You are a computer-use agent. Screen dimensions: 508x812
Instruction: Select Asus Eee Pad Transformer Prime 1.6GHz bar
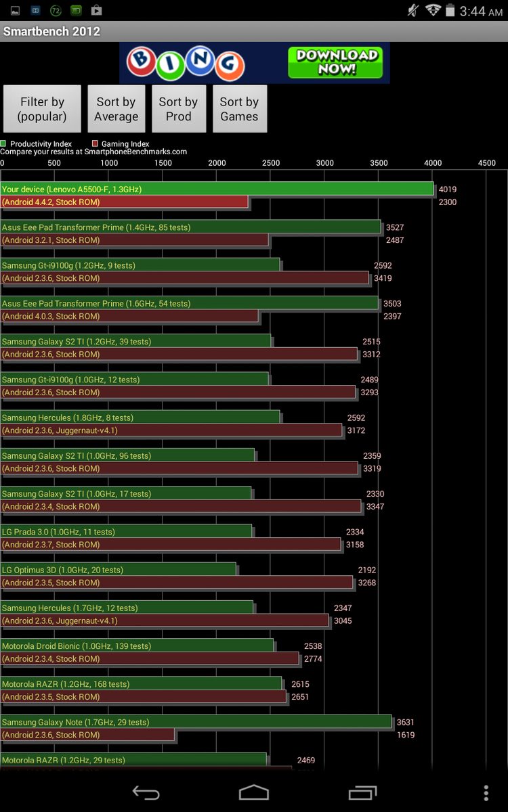point(189,302)
